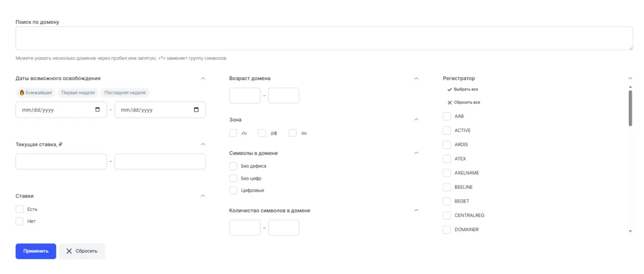Focus the minimum Текущая ставка field
Viewport: 644px width, 274px height.
61,162
